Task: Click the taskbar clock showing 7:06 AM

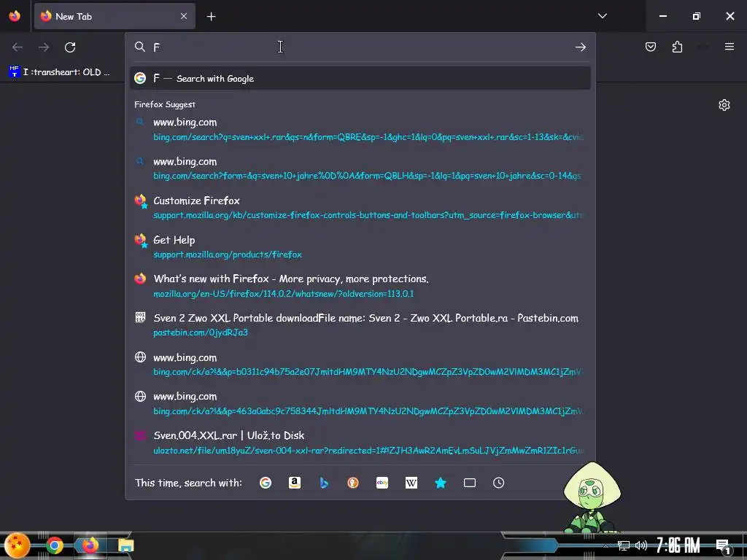Action: [x=678, y=545]
